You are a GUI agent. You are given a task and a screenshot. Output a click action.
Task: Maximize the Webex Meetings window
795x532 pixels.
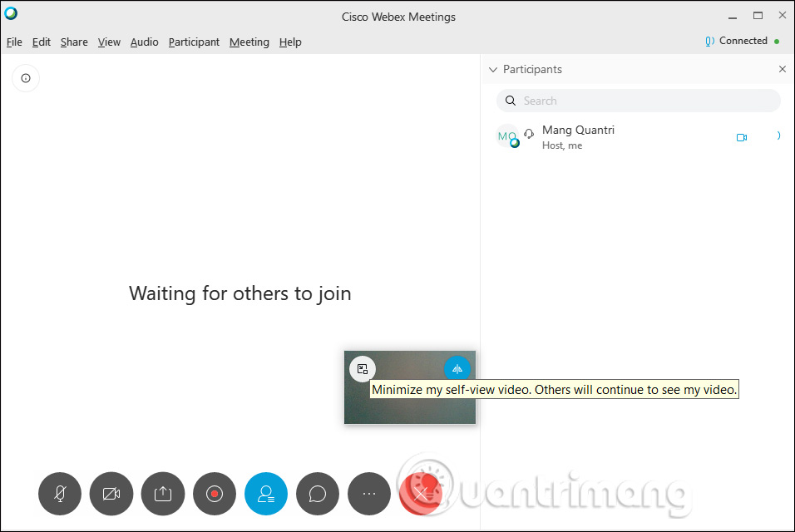point(758,16)
